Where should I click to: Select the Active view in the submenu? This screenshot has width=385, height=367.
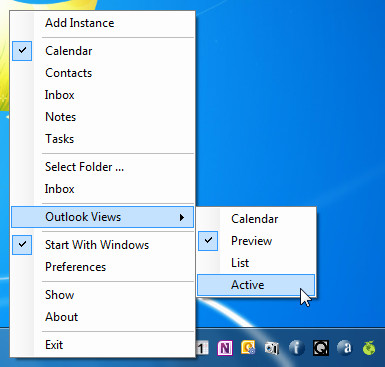tap(256, 285)
